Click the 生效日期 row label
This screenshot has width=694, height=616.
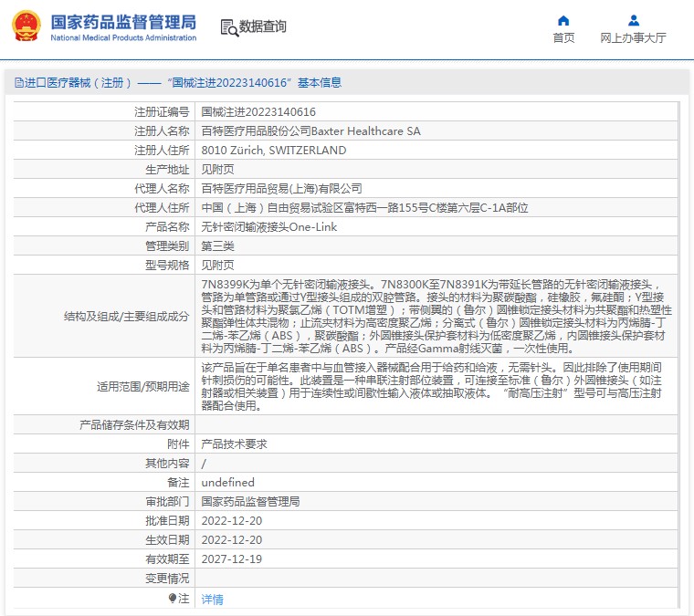(167, 540)
